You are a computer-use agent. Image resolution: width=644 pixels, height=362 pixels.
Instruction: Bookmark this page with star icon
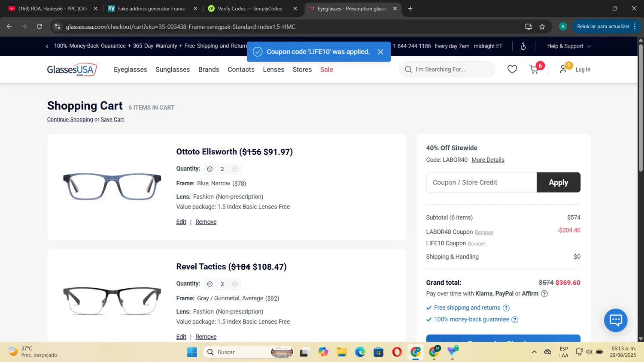pyautogui.click(x=542, y=27)
